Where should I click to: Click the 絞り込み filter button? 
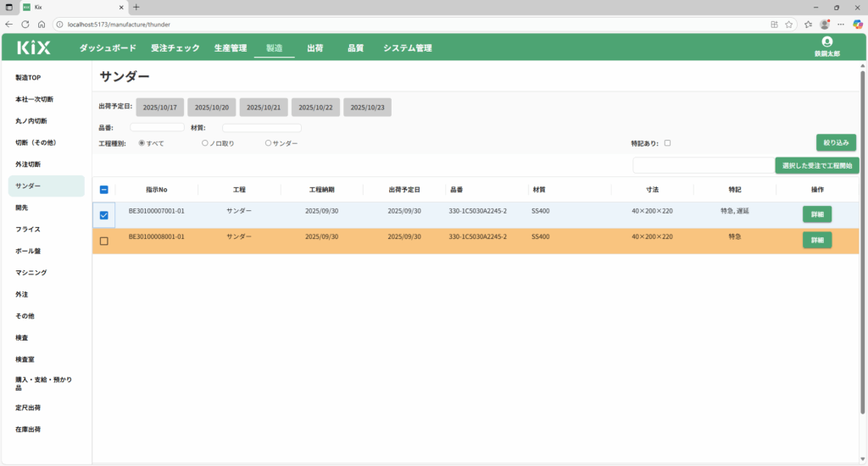tap(837, 143)
